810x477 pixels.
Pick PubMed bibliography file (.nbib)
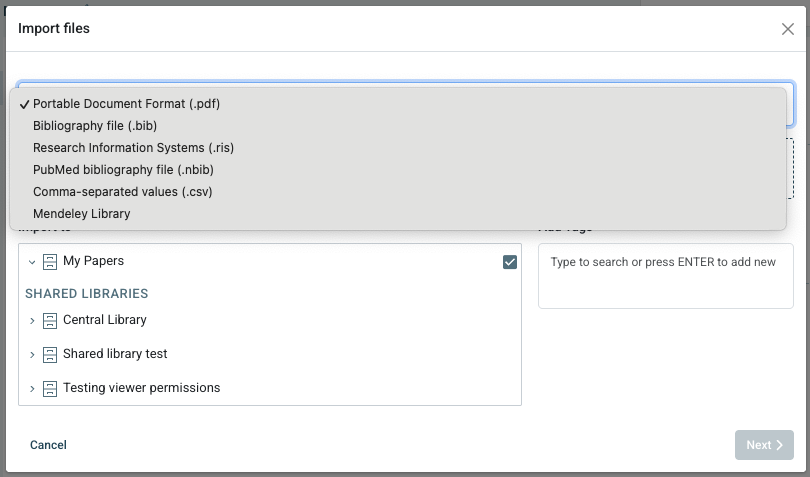[124, 170]
